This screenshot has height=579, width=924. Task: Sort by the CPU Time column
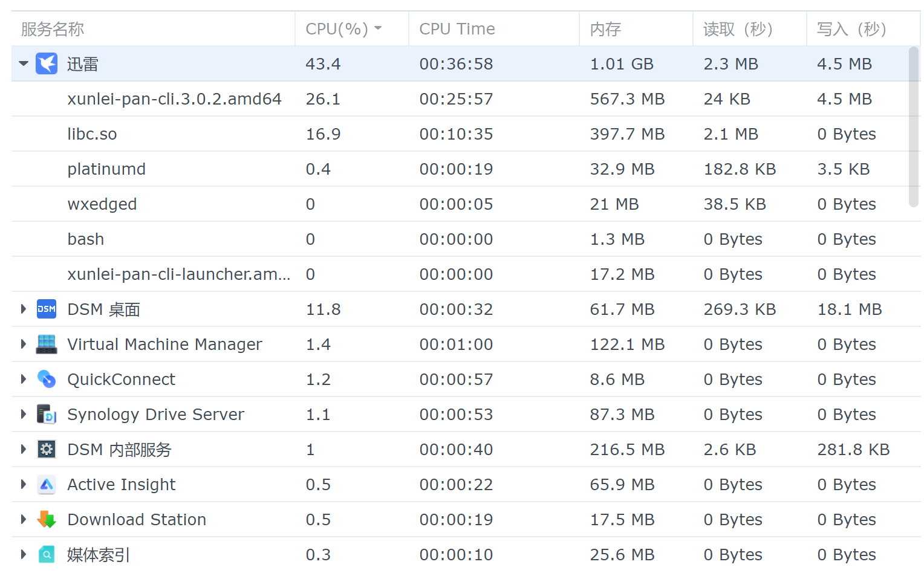457,28
